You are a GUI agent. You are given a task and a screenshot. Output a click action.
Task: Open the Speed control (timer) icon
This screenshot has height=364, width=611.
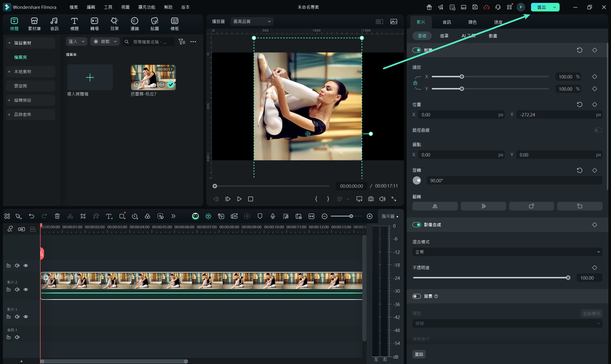135,216
